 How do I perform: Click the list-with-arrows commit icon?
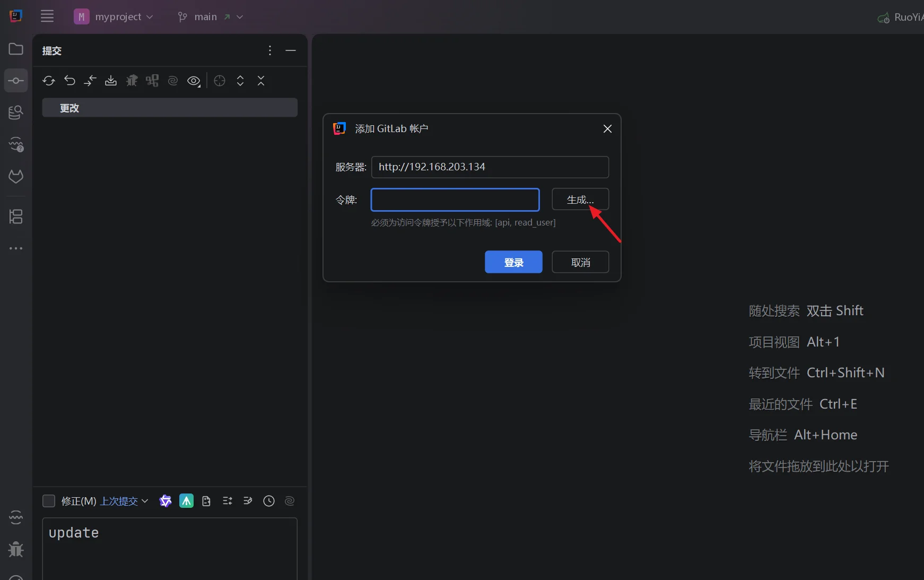228,501
